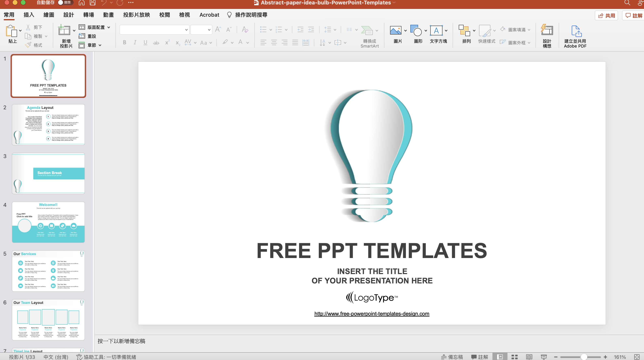This screenshot has height=360, width=644.
Task: Open the Insert (插入) tab
Action: coord(29,15)
